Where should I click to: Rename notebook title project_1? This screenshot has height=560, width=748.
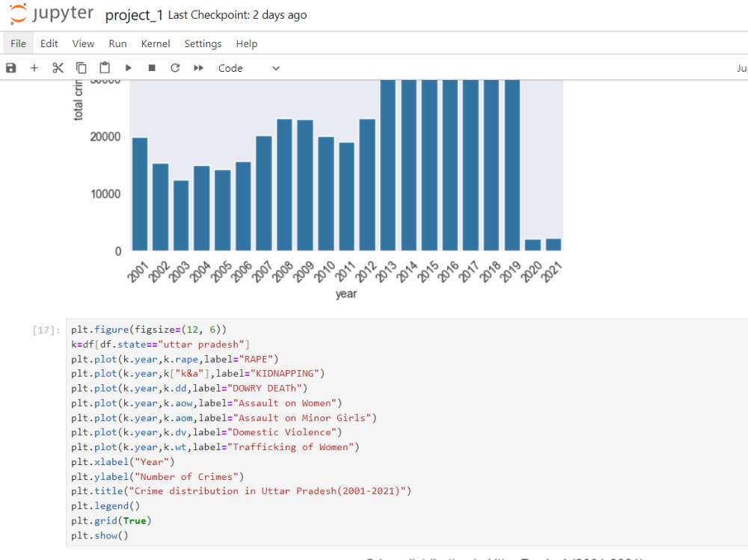click(134, 15)
